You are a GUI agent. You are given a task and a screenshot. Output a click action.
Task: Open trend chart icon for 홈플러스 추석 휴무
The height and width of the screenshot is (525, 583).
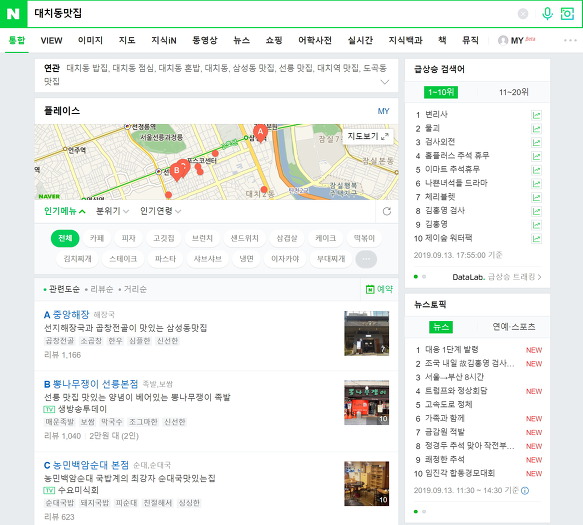536,156
